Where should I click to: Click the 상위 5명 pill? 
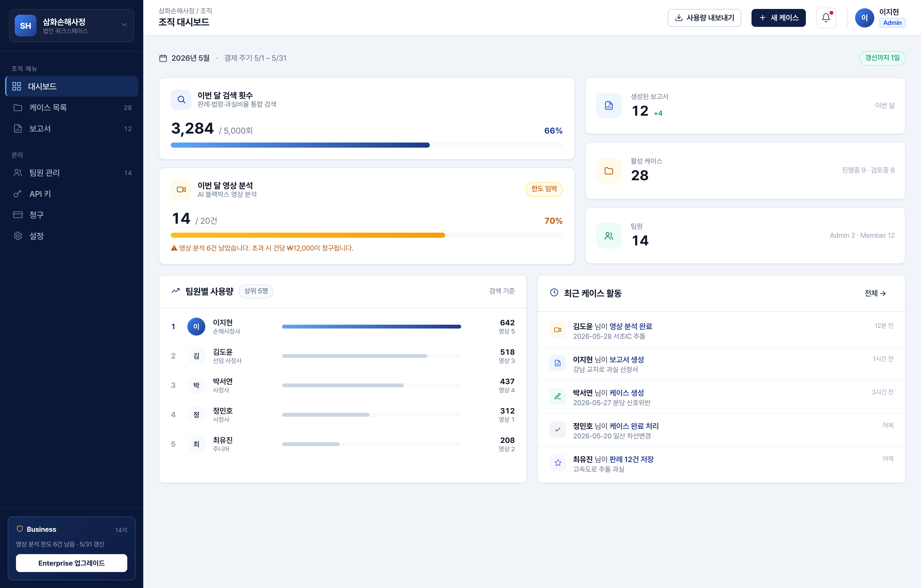pos(256,291)
